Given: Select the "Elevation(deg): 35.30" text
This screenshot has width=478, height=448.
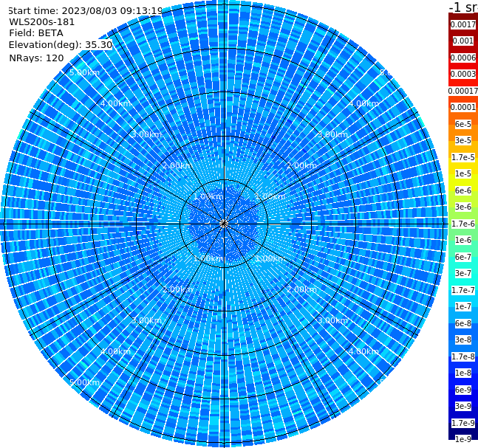Looking at the screenshot, I should click(61, 45).
